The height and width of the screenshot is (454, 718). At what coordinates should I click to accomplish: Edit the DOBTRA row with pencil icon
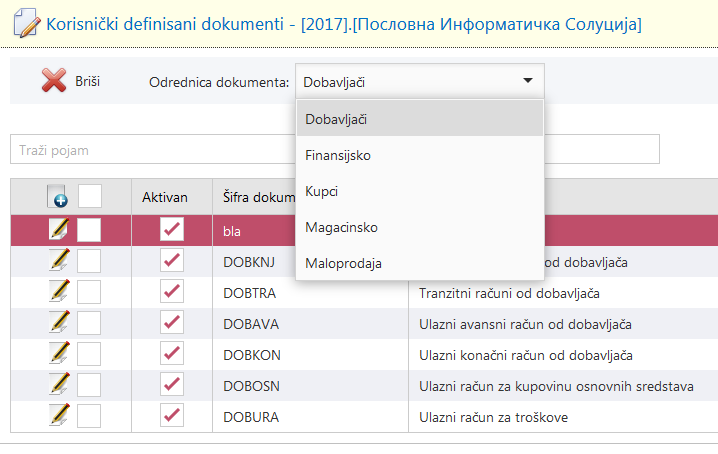[59, 292]
